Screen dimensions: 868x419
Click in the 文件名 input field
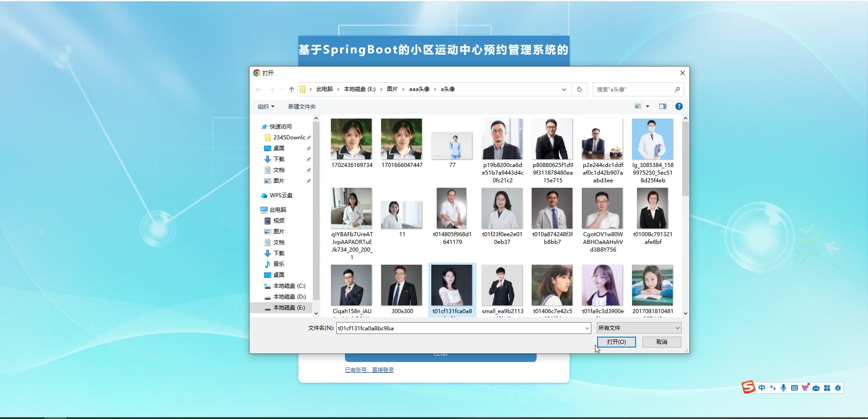pyautogui.click(x=460, y=328)
